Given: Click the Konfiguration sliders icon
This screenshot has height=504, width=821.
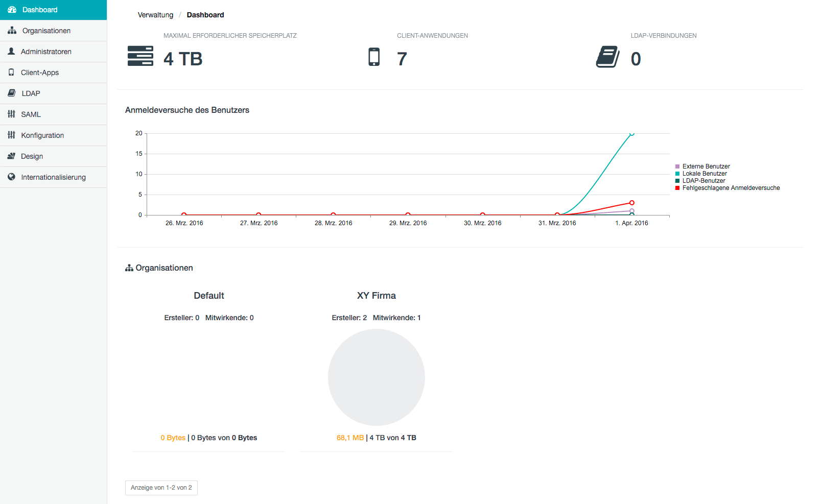Looking at the screenshot, I should 11,135.
